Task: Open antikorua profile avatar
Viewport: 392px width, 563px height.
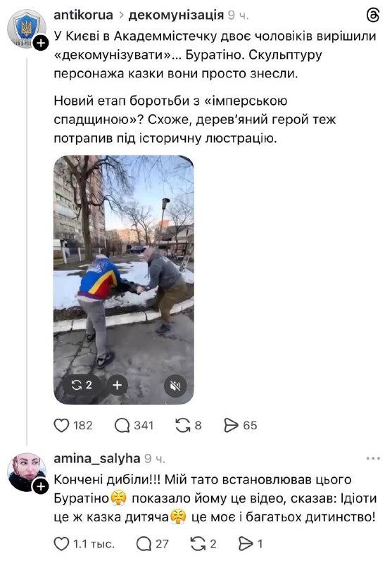Action: point(27,29)
